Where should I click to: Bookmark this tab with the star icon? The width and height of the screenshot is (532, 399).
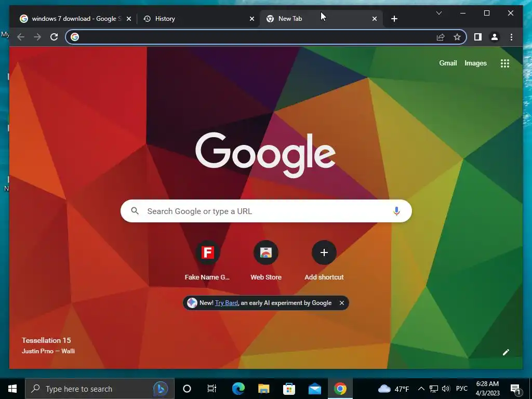457,37
